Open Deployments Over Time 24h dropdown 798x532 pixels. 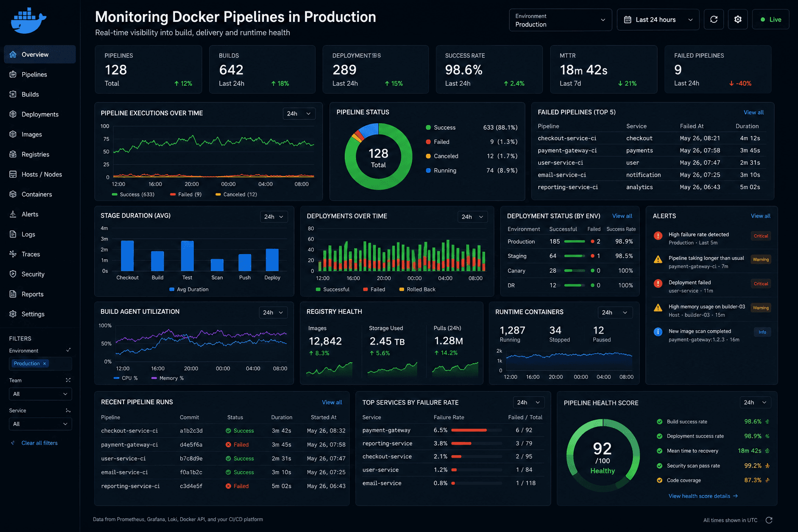tap(472, 217)
